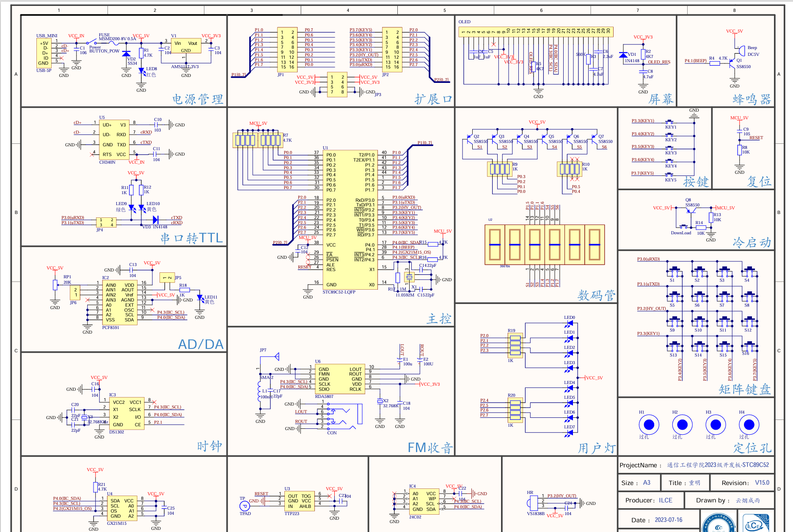Select the AMS1117 V1 regulator body

pos(186,45)
